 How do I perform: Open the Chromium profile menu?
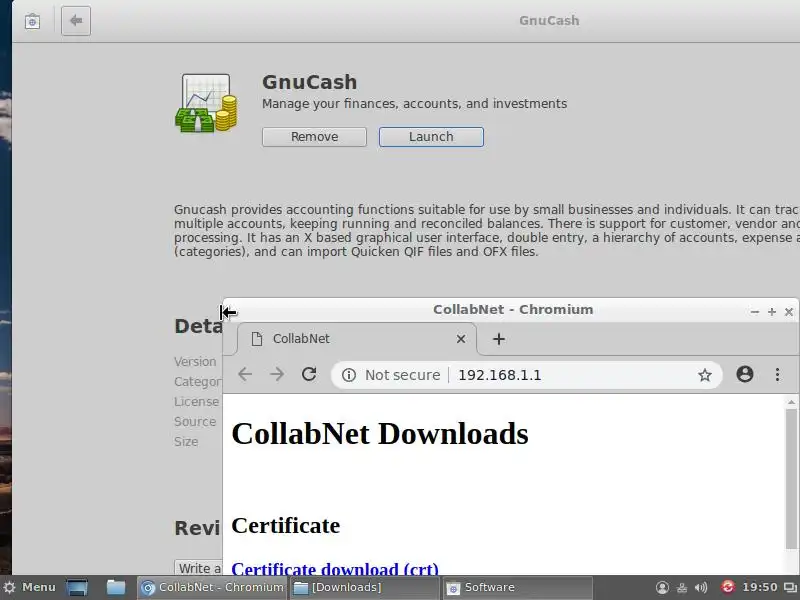point(744,374)
